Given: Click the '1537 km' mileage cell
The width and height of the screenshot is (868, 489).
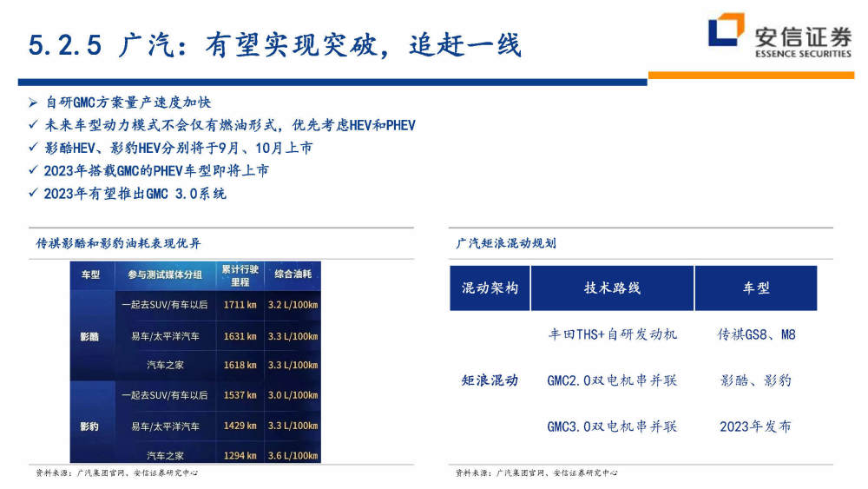Looking at the screenshot, I should coord(240,395).
